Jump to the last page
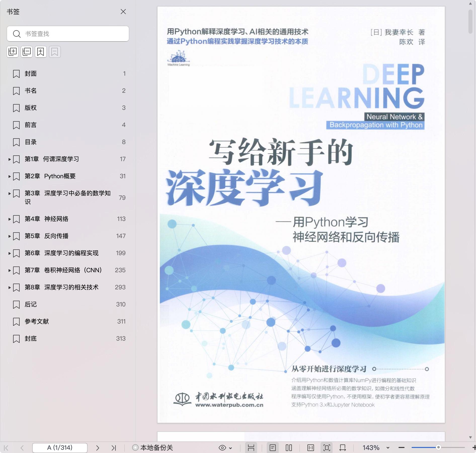Screen dimensions: 476x453 click(x=114, y=448)
